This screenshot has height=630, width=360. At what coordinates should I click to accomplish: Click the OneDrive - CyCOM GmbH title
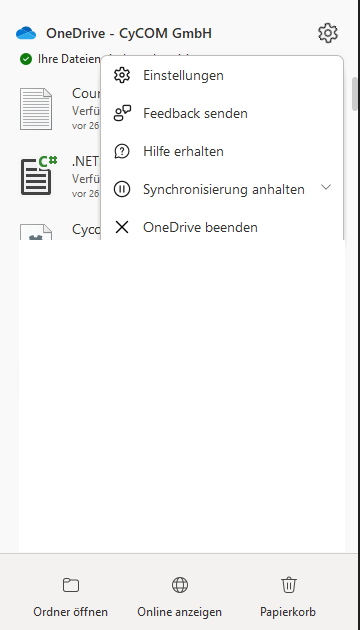coord(129,33)
